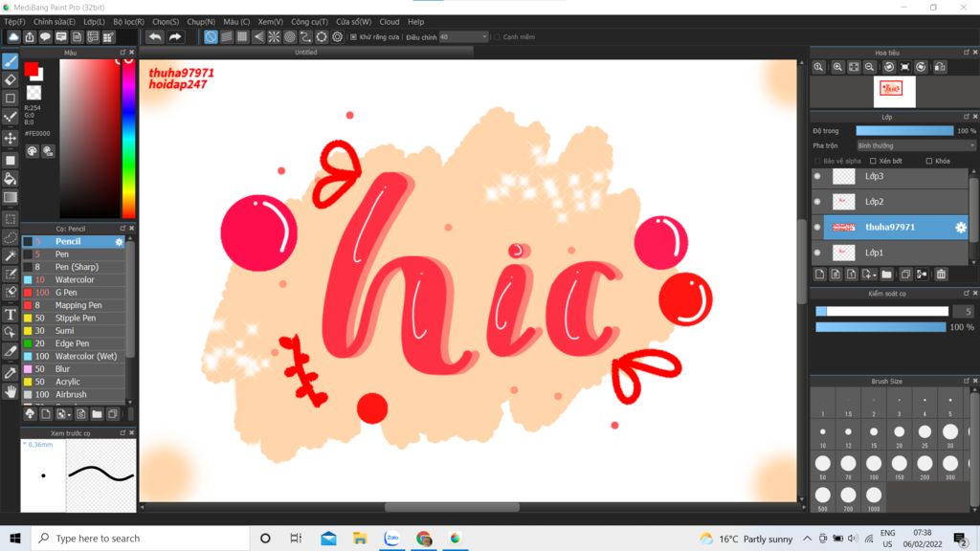Open the Cloud menu
This screenshot has width=980, height=551.
click(x=390, y=22)
